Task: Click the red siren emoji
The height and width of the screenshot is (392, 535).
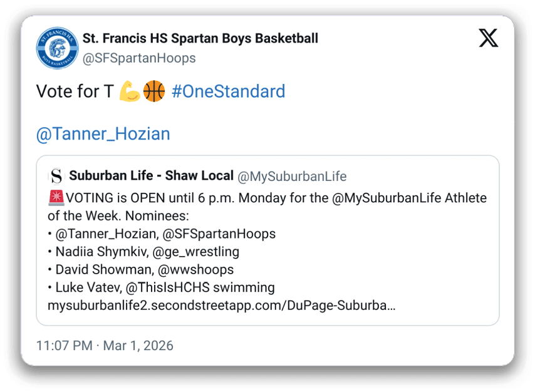Action: [56, 199]
